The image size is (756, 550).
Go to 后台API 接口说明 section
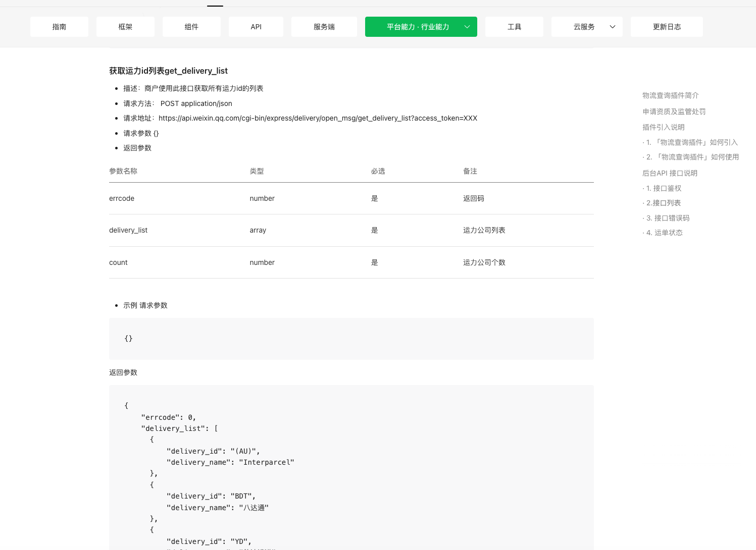[670, 173]
